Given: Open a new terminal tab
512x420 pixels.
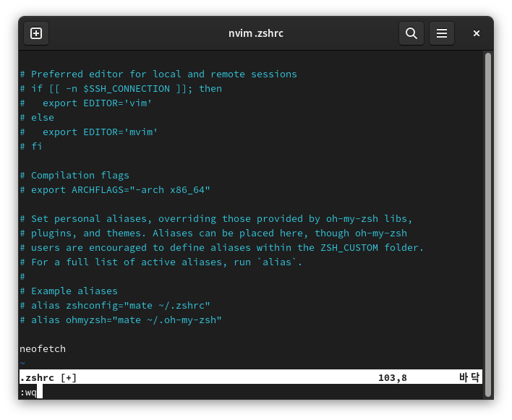Looking at the screenshot, I should (x=36, y=33).
